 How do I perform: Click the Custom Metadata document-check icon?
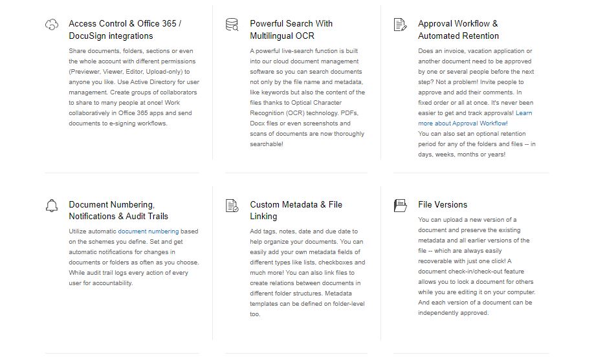[x=232, y=206]
